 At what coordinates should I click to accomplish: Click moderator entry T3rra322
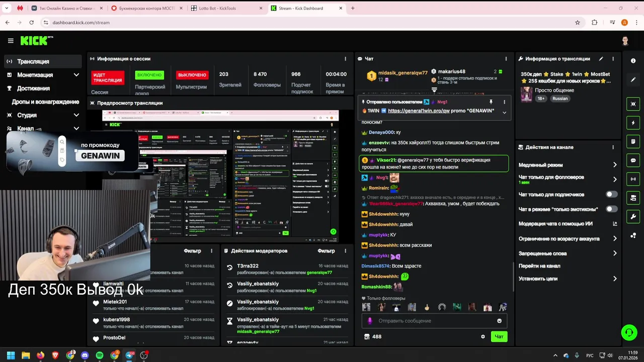coord(248,266)
